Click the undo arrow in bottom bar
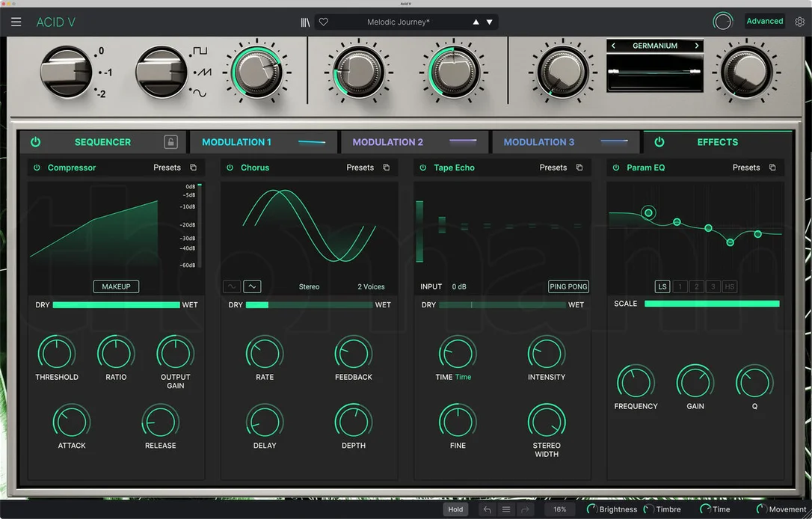Screen dimensions: 812x519 coord(487,509)
